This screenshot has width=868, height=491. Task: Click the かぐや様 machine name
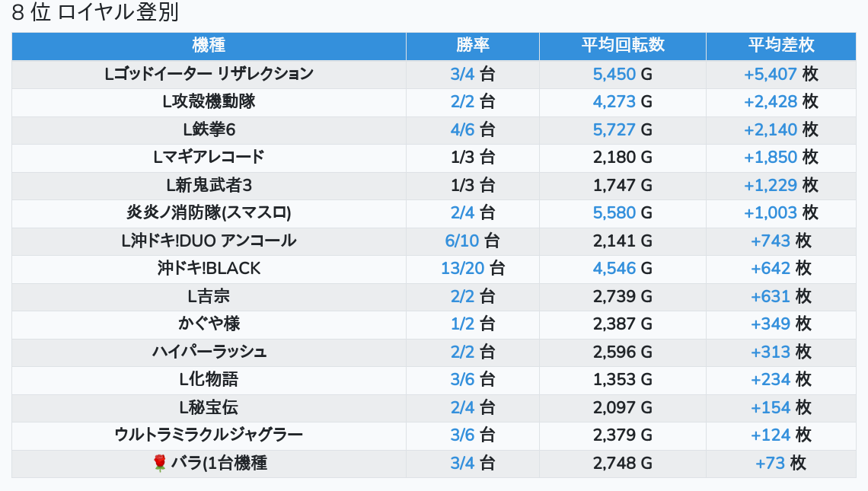pyautogui.click(x=209, y=324)
